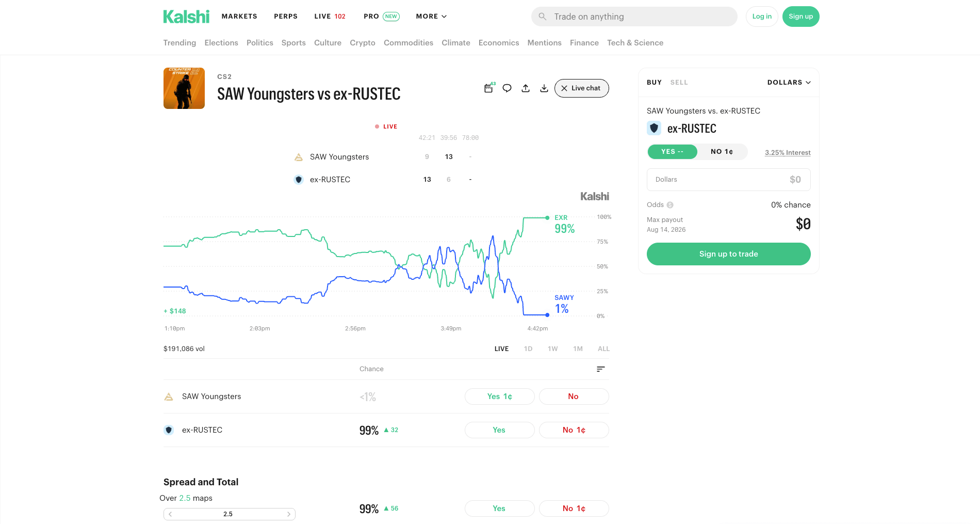
Task: Open the chance sort filter icon
Action: (600, 369)
